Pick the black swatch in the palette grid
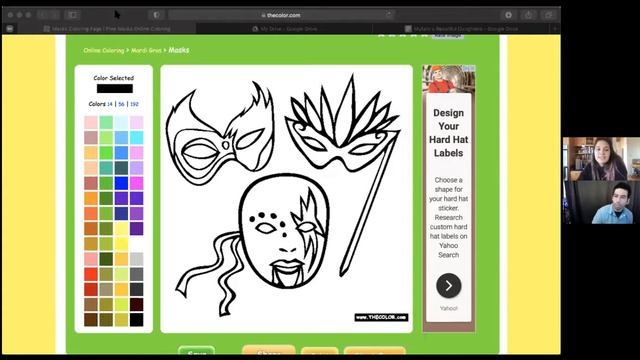Viewport: 640px width, 360px height. (x=136, y=319)
